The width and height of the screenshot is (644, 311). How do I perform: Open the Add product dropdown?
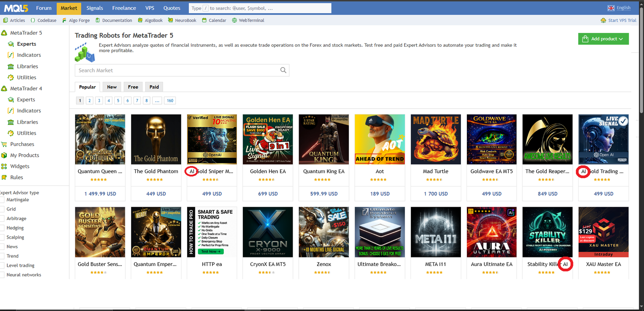click(x=603, y=39)
